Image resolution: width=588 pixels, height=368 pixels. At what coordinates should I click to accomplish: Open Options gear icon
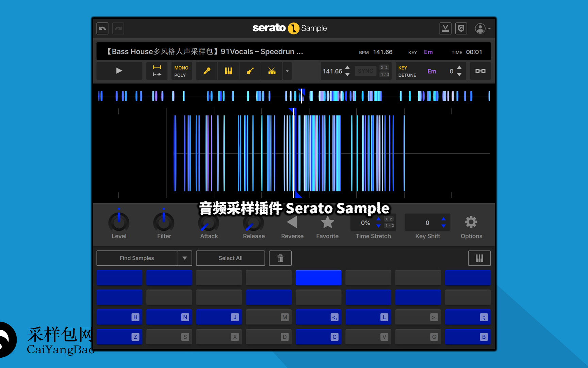pos(471,223)
